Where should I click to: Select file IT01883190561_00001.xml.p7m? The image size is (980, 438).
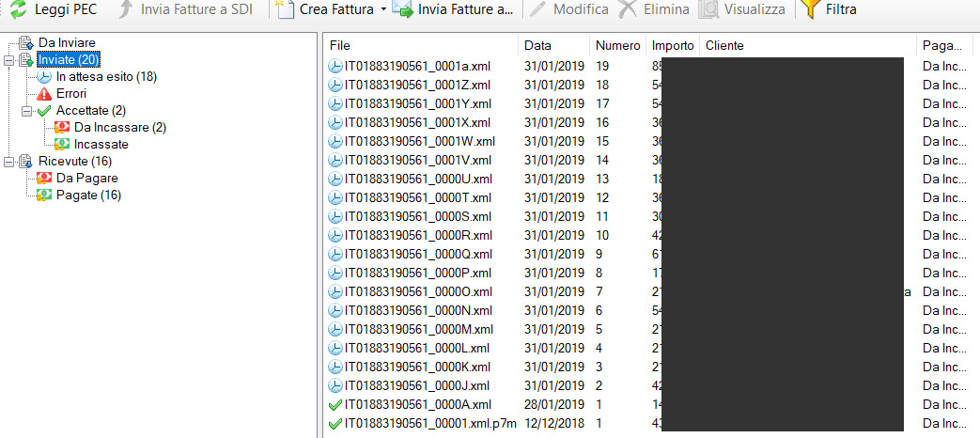click(x=430, y=423)
